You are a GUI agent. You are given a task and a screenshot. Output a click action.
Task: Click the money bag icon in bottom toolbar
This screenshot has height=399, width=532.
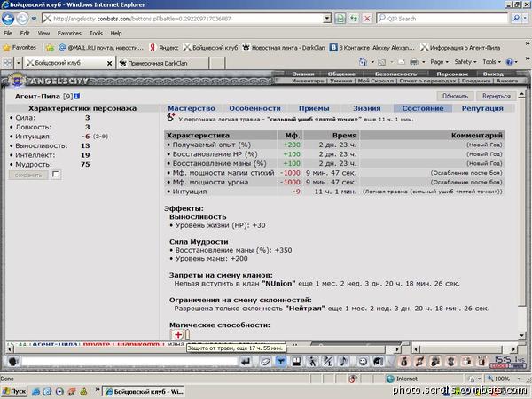(x=404, y=362)
